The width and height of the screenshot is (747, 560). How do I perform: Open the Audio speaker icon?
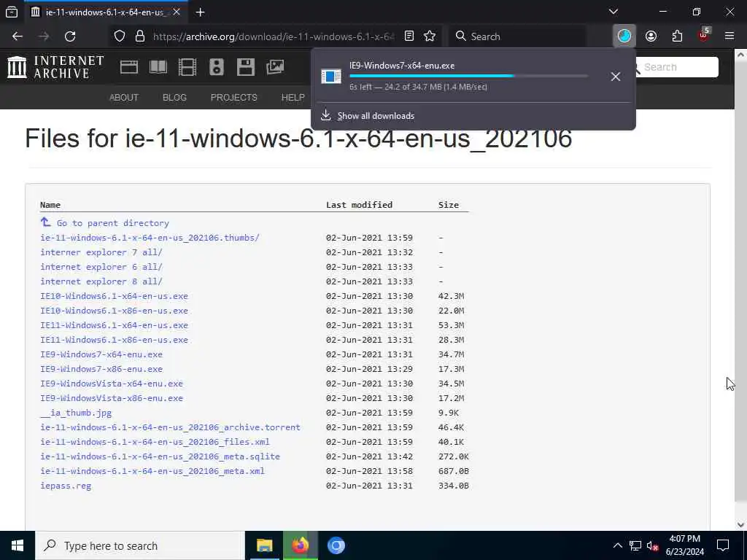click(216, 67)
